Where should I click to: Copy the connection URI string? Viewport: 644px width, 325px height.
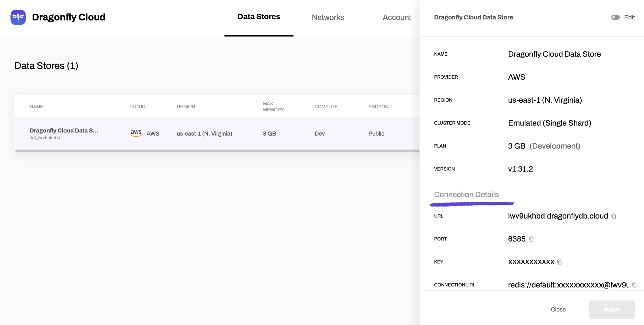pos(634,285)
